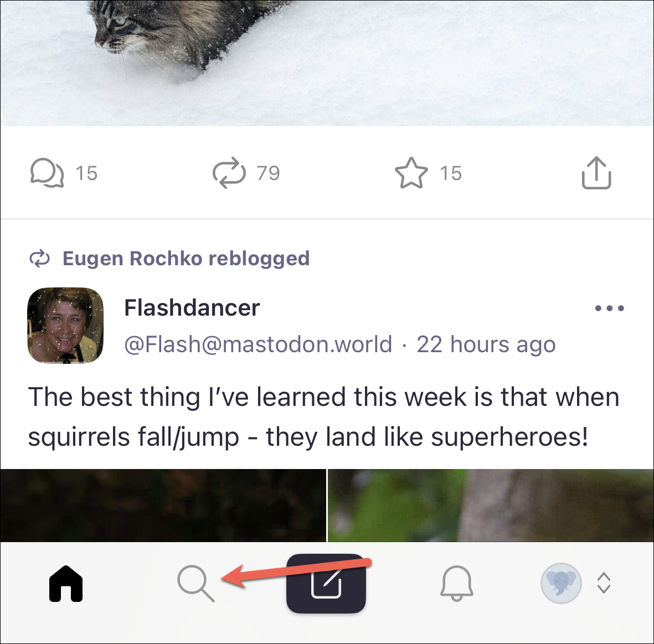Open the left dark squirrel photo

(163, 506)
